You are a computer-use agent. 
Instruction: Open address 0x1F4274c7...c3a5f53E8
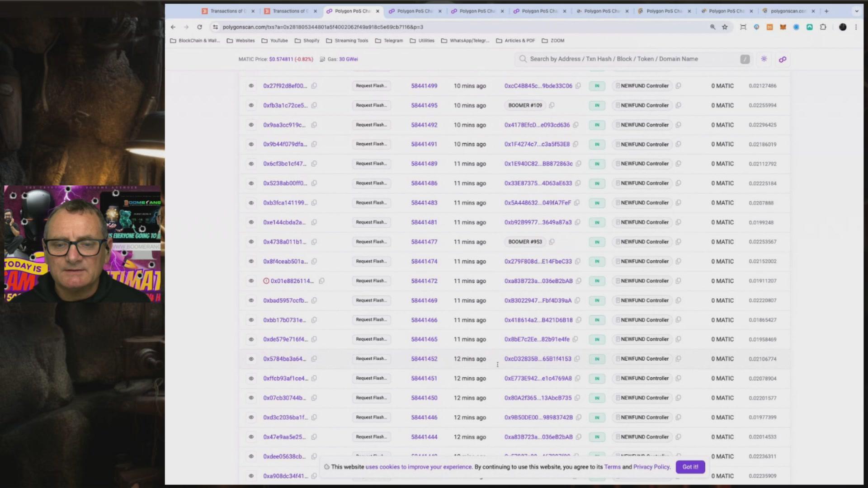tap(537, 144)
